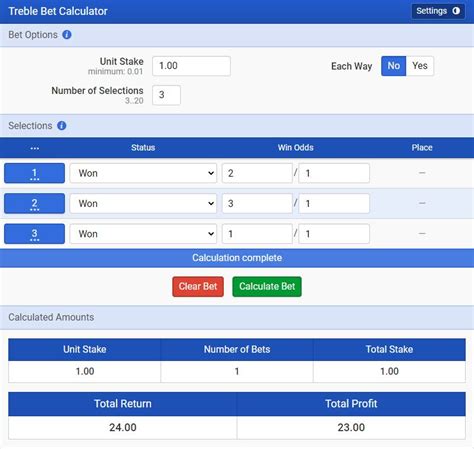Viewport: 474px width, 449px height.
Task: Open the Status dropdown for selection 2
Action: [x=143, y=203]
